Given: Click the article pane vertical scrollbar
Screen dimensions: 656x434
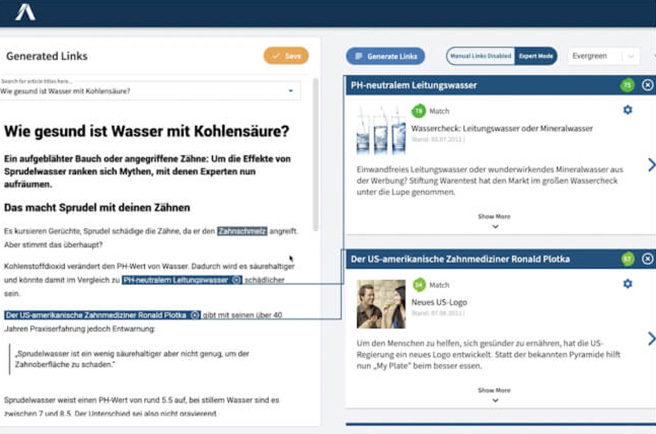Looking at the screenshot, I should pos(315,155).
